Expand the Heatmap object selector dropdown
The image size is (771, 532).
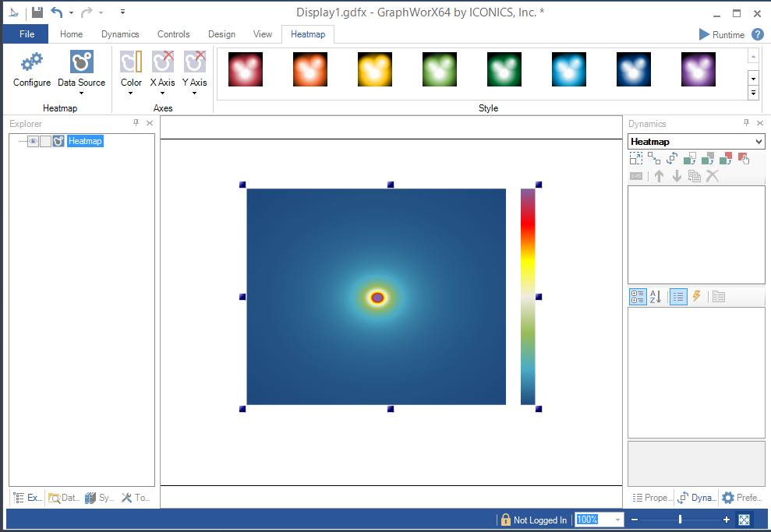[759, 142]
